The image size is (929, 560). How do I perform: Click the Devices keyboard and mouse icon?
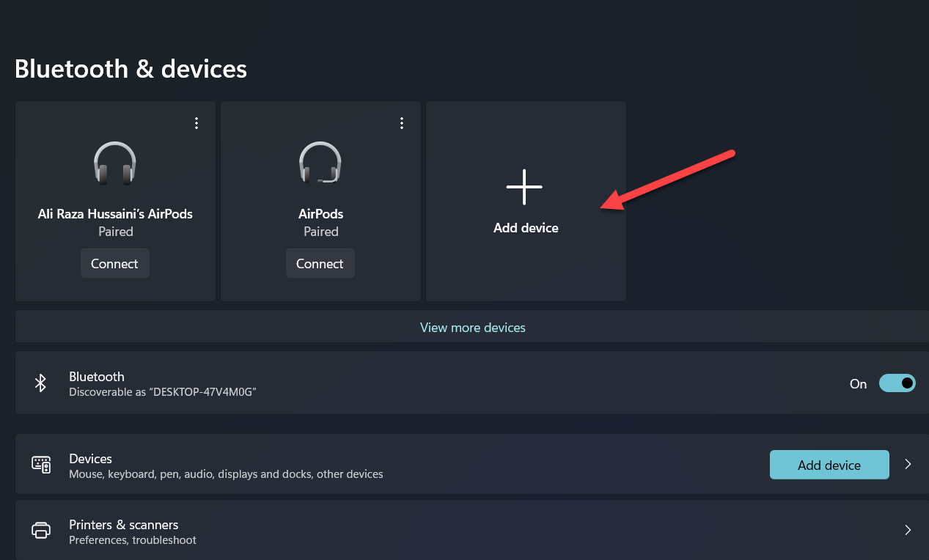pyautogui.click(x=41, y=464)
